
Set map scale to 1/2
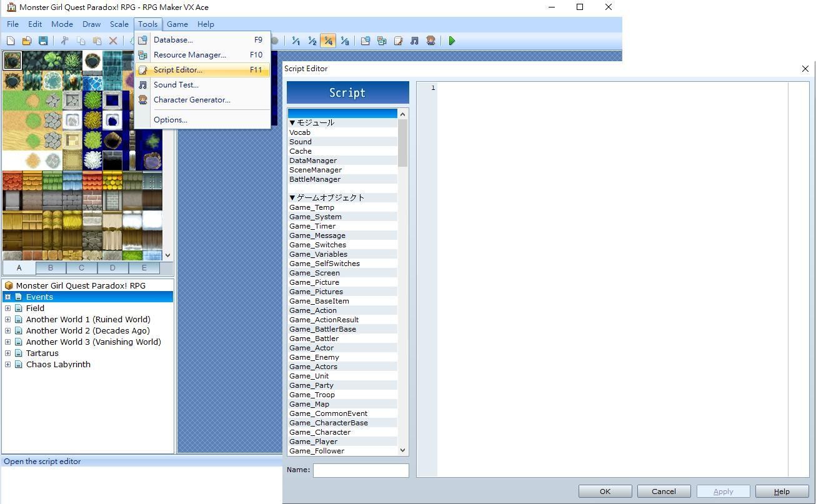(x=312, y=41)
